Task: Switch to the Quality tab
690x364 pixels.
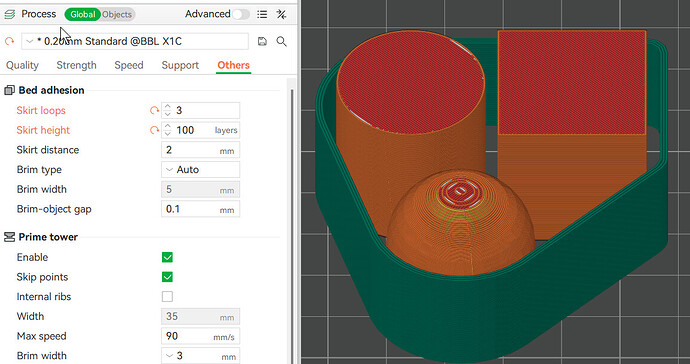Action: 22,65
